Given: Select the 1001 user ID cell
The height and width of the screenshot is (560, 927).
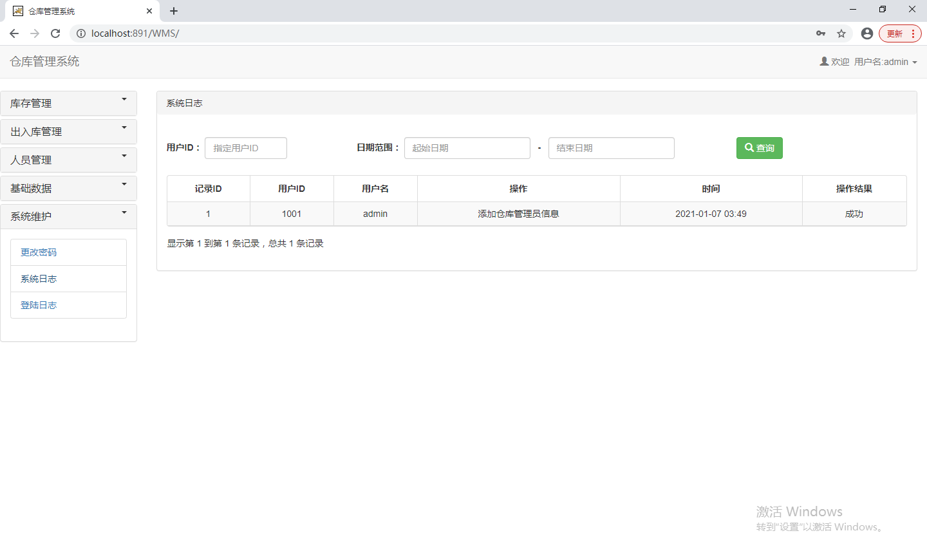Looking at the screenshot, I should click(292, 214).
